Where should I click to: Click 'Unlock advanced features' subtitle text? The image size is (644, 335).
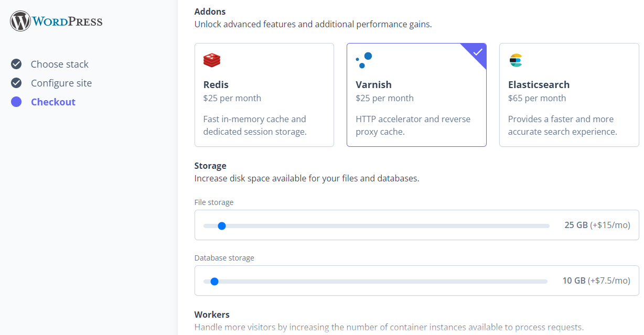tap(313, 24)
